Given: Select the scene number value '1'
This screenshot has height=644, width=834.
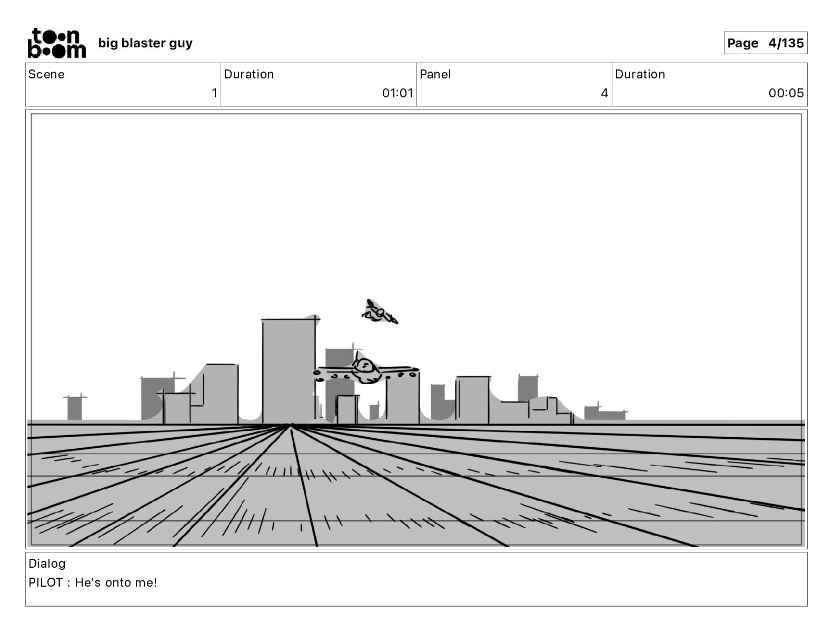Looking at the screenshot, I should click(x=214, y=93).
